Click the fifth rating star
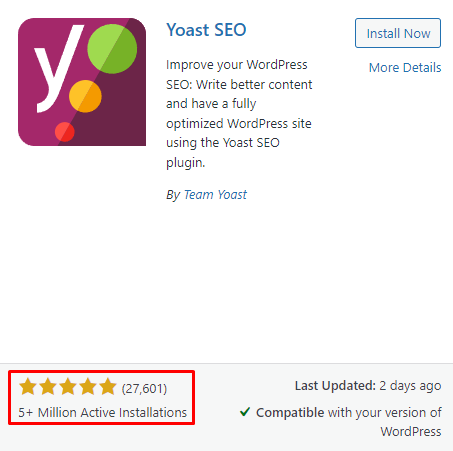The width and height of the screenshot is (453, 451). point(108,386)
